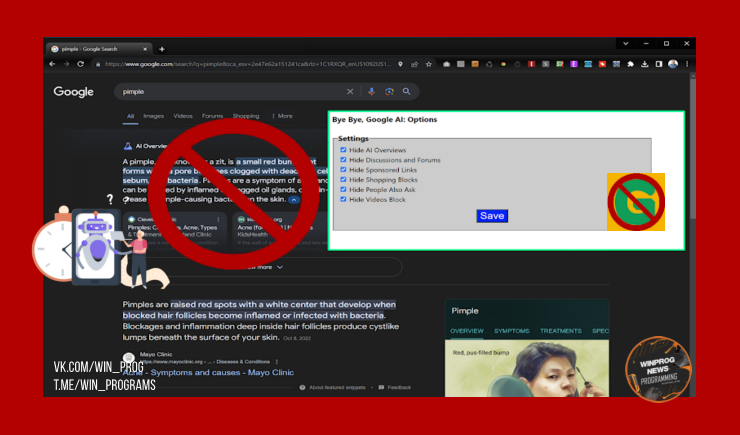Click the location pin icon in address bar
740x435 pixels.
[400, 64]
